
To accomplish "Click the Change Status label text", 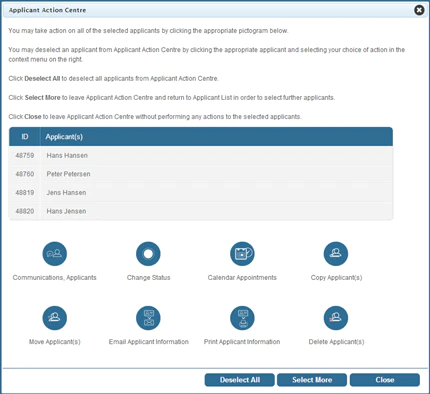I will (x=148, y=278).
